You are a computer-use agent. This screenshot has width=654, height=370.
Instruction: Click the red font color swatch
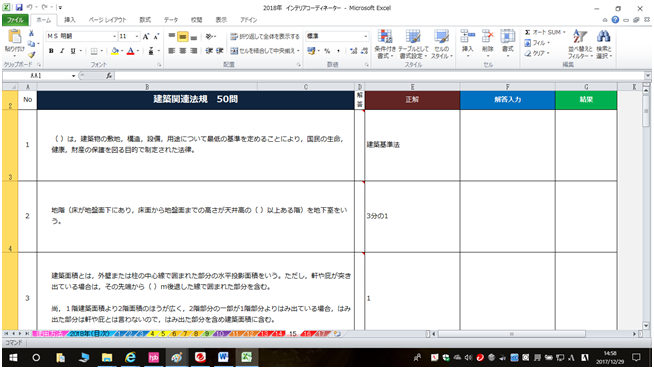click(131, 51)
